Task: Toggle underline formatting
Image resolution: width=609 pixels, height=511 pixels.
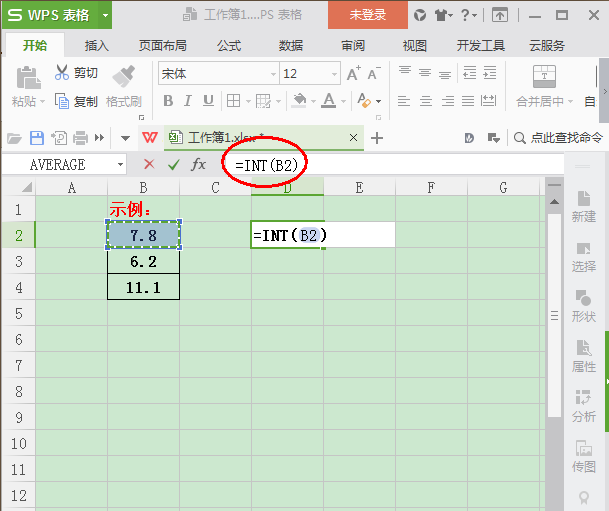Action: click(209, 101)
